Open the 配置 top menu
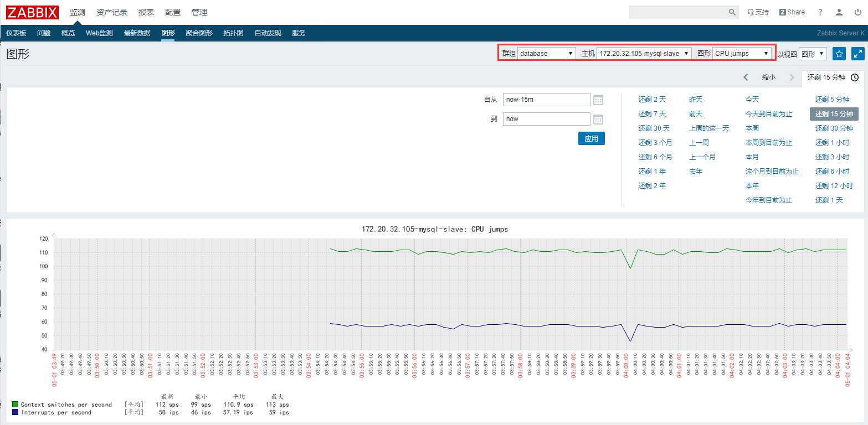 coord(173,12)
